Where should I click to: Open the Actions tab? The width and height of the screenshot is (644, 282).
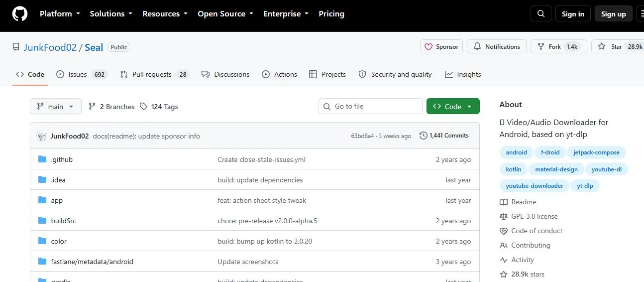click(280, 74)
